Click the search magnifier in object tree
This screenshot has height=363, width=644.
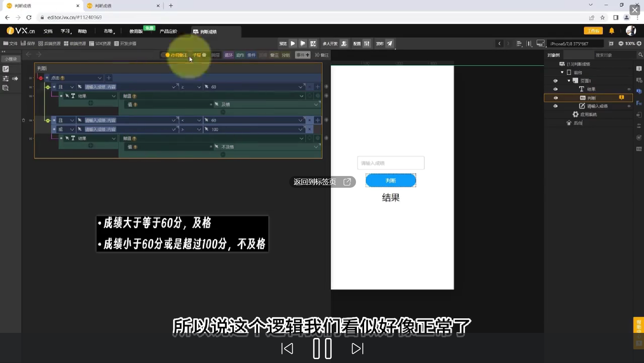640,55
